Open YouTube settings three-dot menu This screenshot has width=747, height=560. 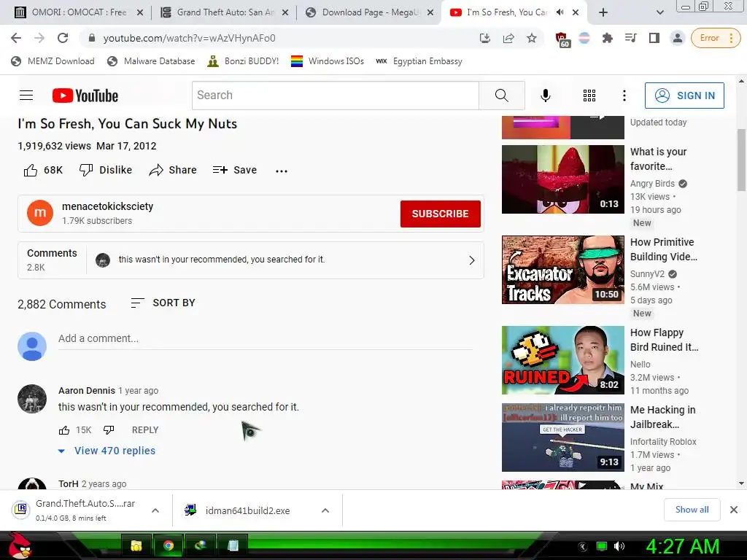coord(624,96)
